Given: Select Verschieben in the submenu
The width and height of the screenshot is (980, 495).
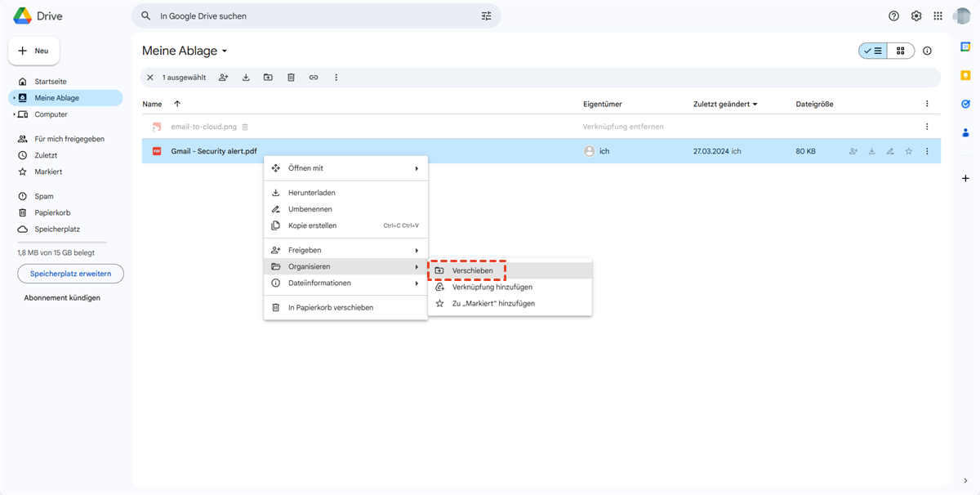Looking at the screenshot, I should point(472,270).
